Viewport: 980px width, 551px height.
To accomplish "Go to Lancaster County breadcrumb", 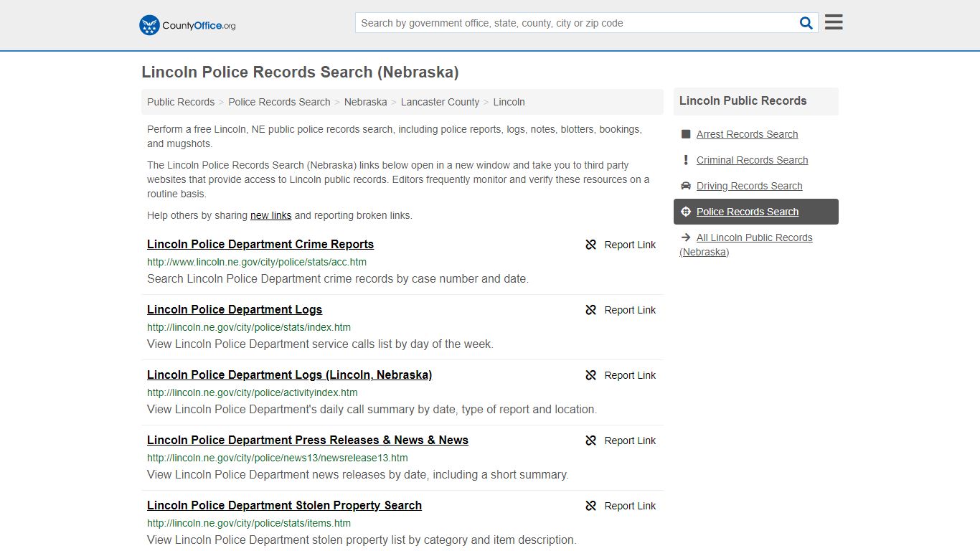I will [x=440, y=102].
